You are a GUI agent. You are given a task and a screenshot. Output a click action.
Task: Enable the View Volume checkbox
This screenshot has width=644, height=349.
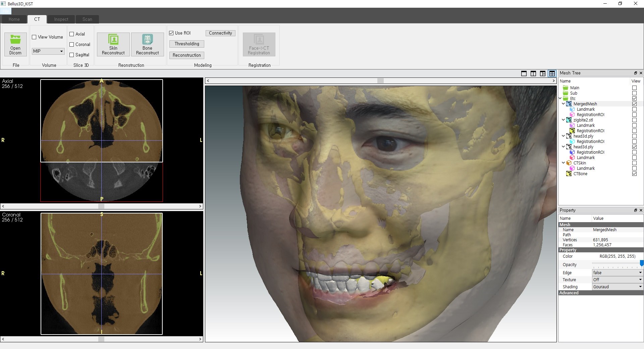click(34, 37)
